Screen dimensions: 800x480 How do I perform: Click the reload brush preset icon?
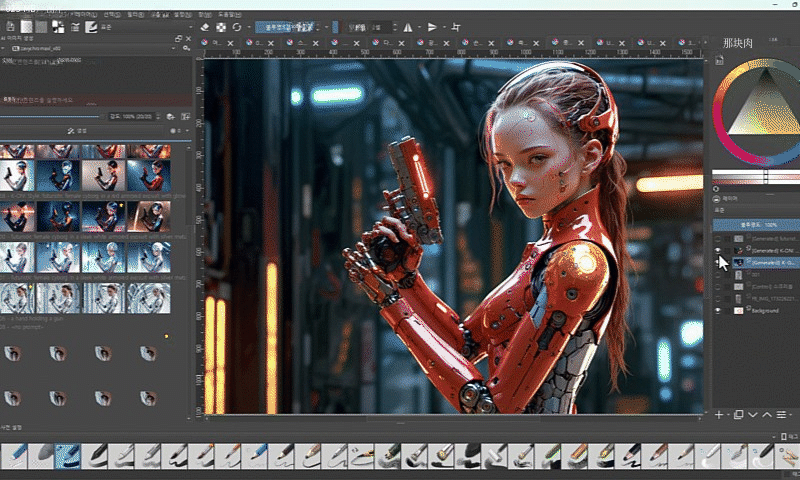tap(236, 27)
